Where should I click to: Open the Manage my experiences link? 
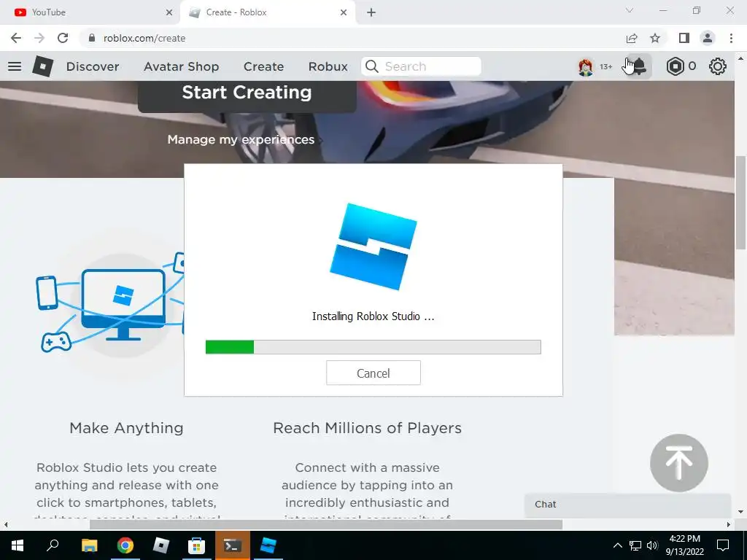click(x=241, y=139)
